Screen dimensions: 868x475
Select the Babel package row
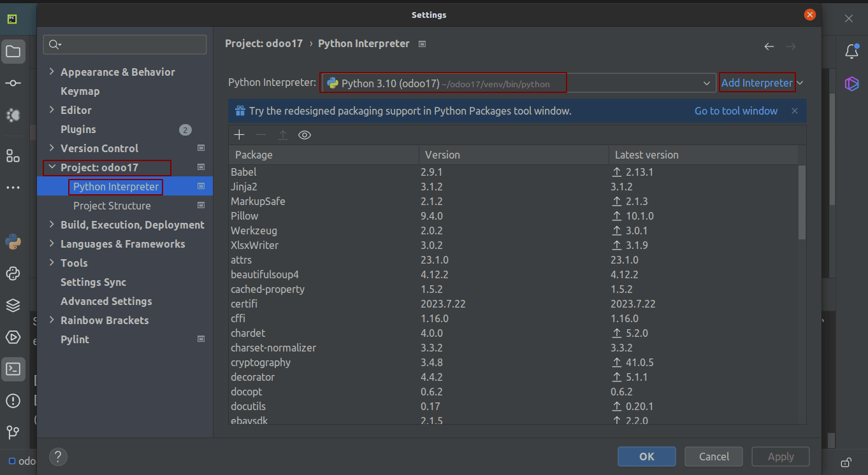click(x=514, y=172)
